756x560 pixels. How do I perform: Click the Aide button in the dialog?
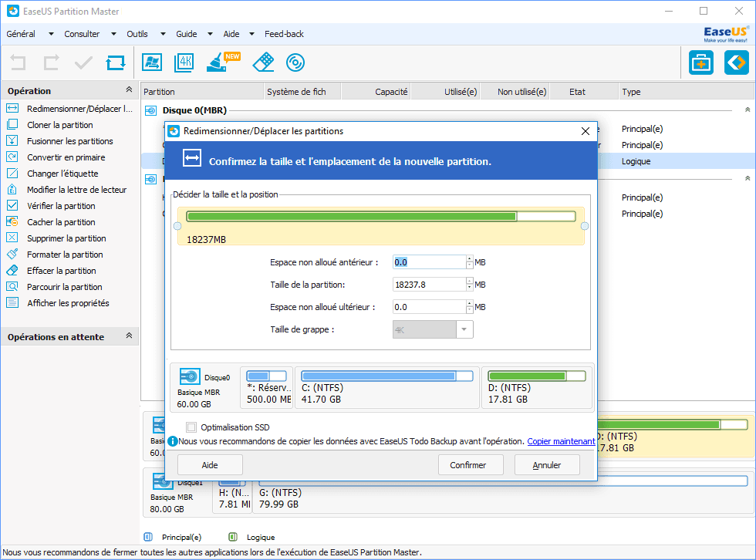tap(210, 465)
